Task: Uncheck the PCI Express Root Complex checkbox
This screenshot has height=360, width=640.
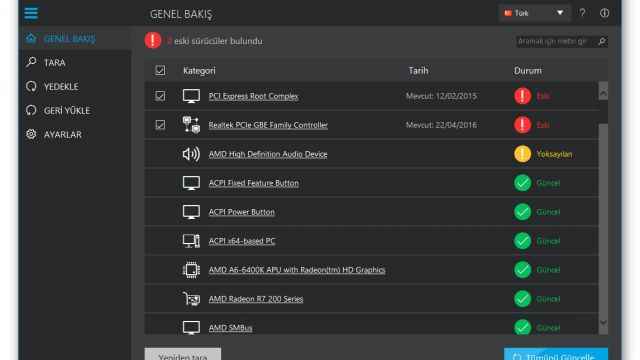Action: [x=160, y=96]
